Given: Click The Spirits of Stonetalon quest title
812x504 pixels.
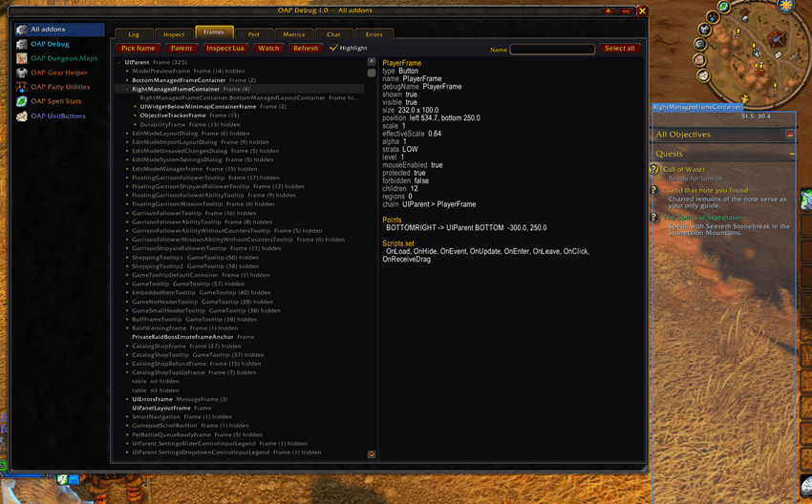Looking at the screenshot, I should point(703,218).
